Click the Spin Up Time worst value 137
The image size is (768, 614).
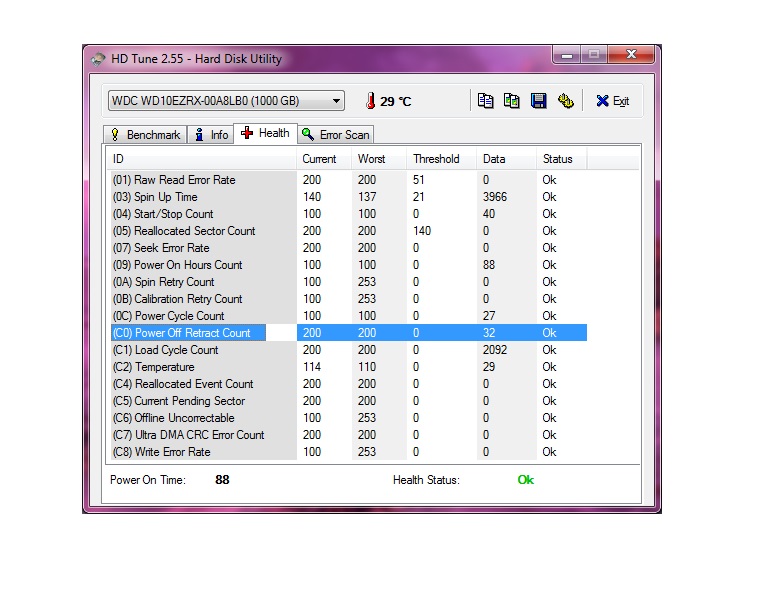click(367, 197)
